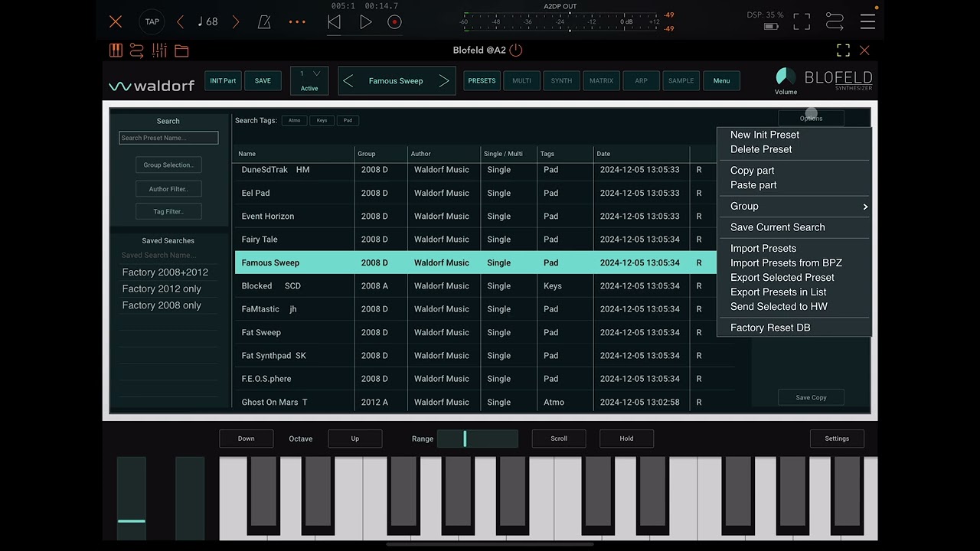The image size is (980, 551).
Task: Open the routing icon in the top bar
Action: coord(835,21)
